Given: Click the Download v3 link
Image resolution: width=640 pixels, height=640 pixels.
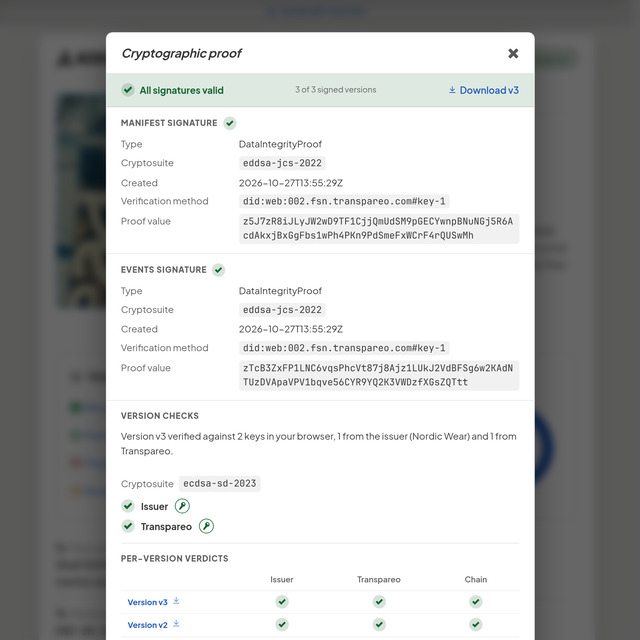Looking at the screenshot, I should [484, 90].
